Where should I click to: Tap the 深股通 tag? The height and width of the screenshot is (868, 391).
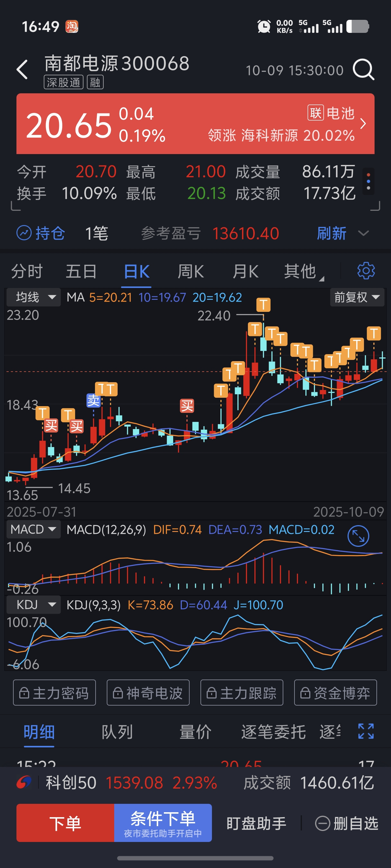(x=63, y=82)
